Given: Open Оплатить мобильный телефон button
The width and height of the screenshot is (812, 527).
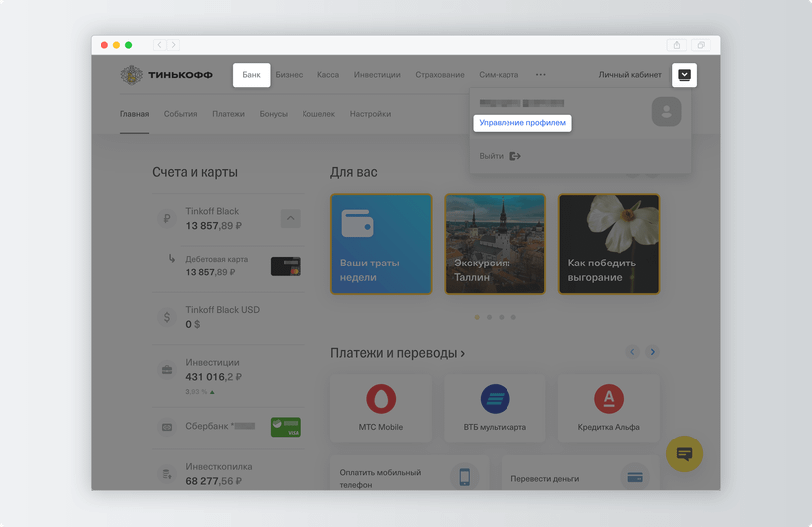Looking at the screenshot, I should click(x=410, y=473).
